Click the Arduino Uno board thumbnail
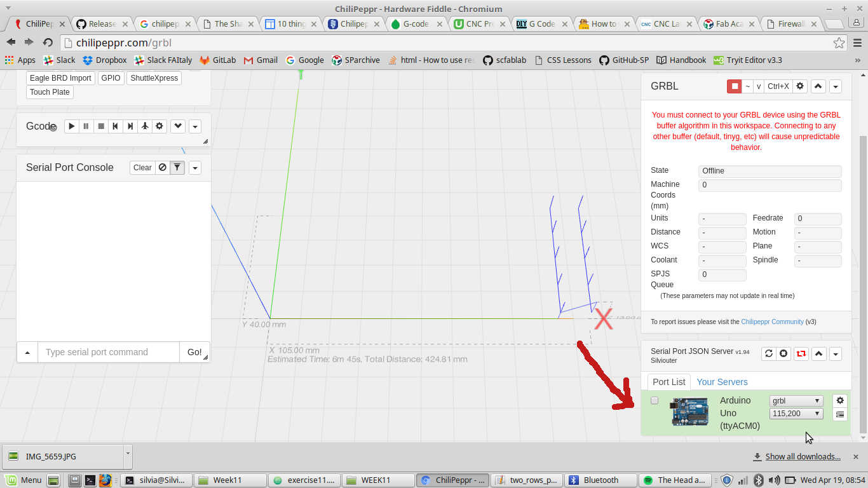The image size is (868, 488). 689,412
